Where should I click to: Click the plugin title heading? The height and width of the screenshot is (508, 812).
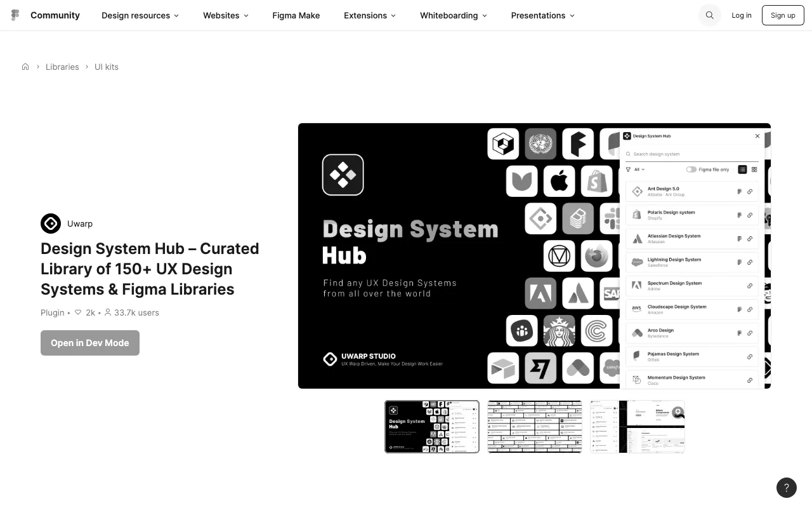pyautogui.click(x=150, y=269)
